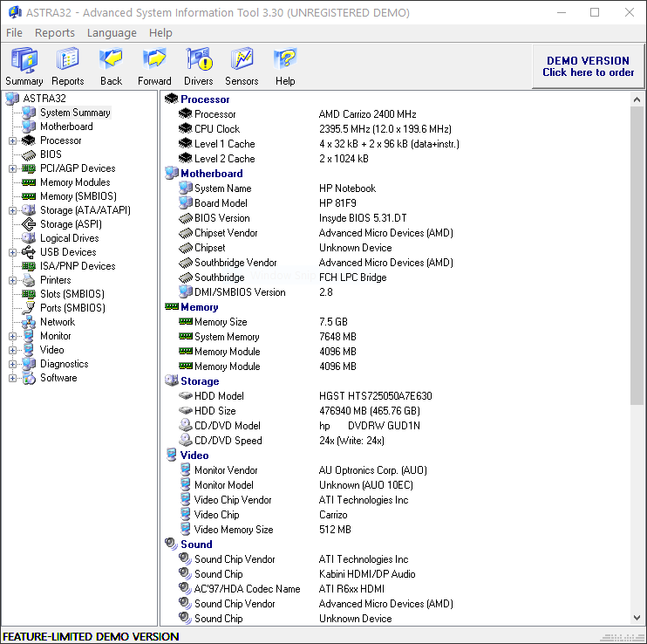Select Motherboard in the tree

66,127
